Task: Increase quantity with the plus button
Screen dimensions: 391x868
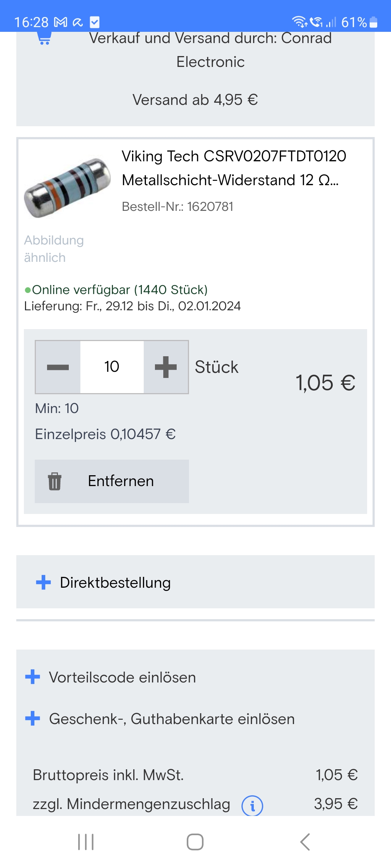Action: [x=166, y=367]
